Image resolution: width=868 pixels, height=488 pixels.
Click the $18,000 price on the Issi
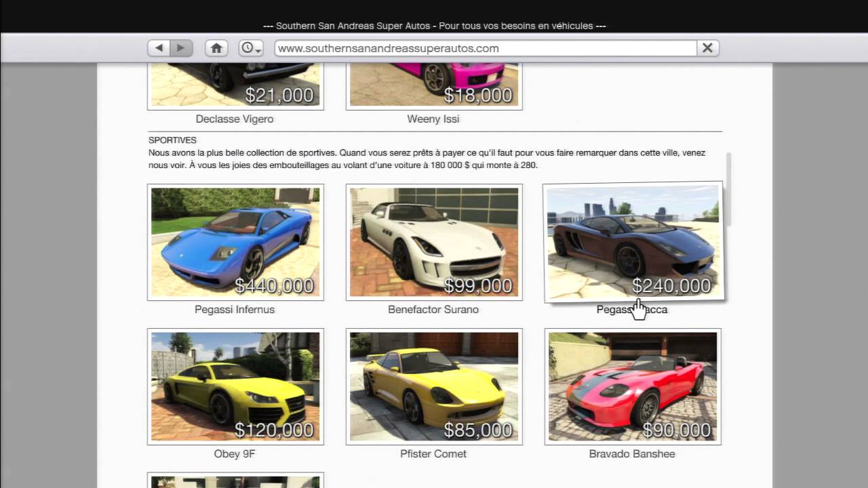(x=478, y=96)
